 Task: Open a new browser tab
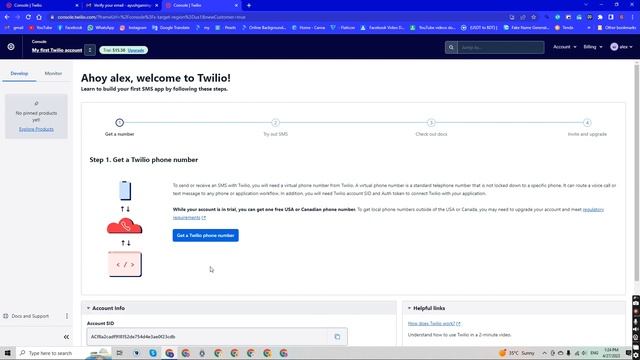[x=249, y=5]
